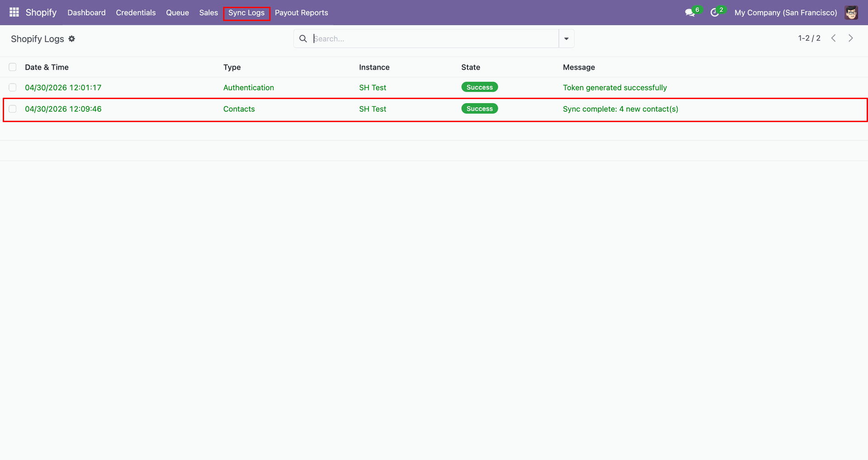This screenshot has height=460, width=868.
Task: Click Success badge in Contacts row
Action: click(x=480, y=109)
